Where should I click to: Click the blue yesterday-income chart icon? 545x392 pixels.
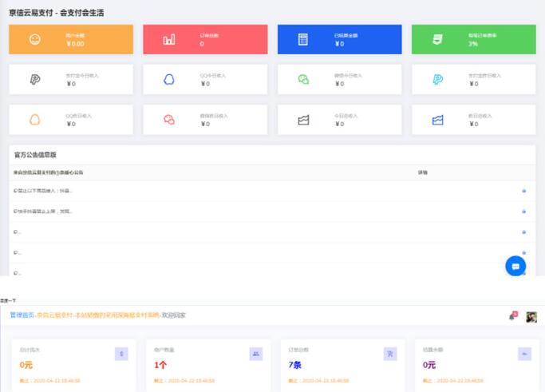437,120
